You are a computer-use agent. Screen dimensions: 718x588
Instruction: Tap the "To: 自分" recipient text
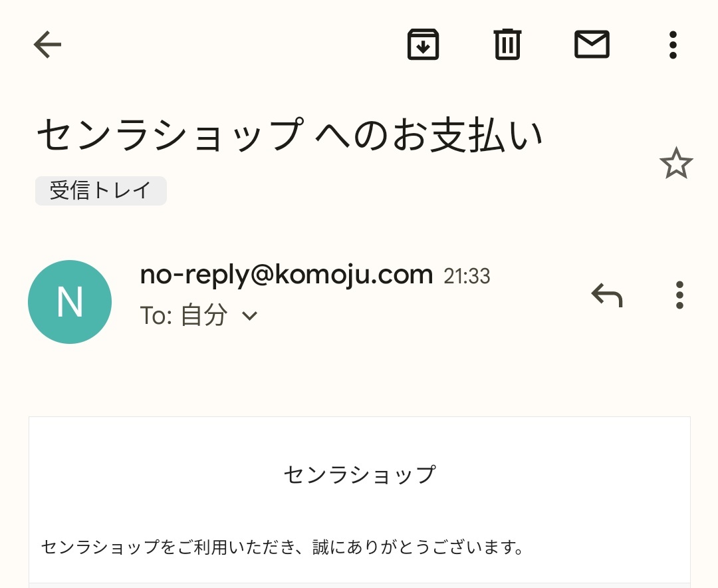click(x=183, y=316)
